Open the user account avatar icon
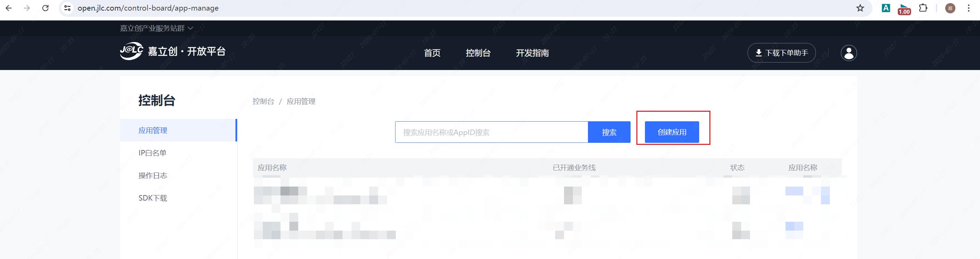 [x=848, y=53]
